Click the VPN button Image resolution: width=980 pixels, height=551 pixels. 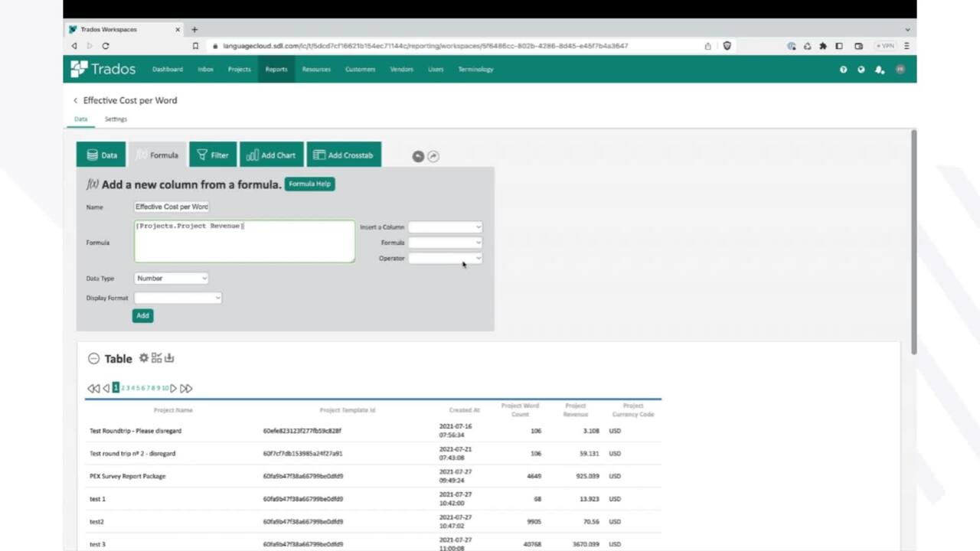886,46
